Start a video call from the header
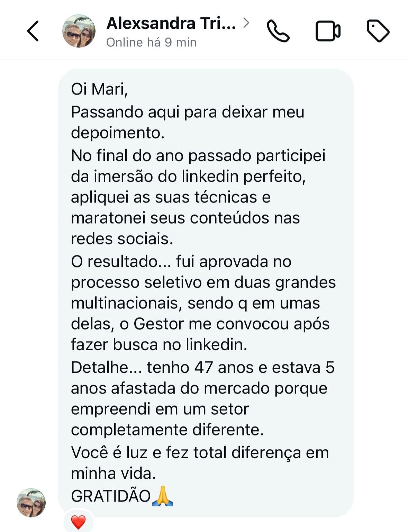 click(328, 31)
